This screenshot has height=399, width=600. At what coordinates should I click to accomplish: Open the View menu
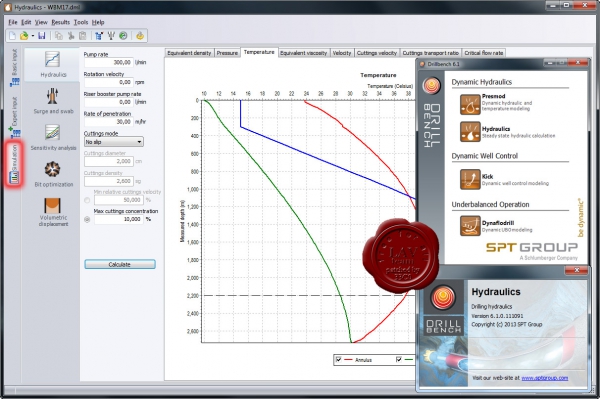(41, 22)
